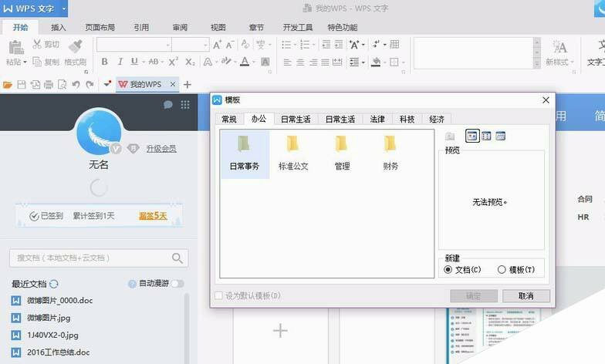
Task: Apply Underline formatting button
Action: (x=134, y=62)
